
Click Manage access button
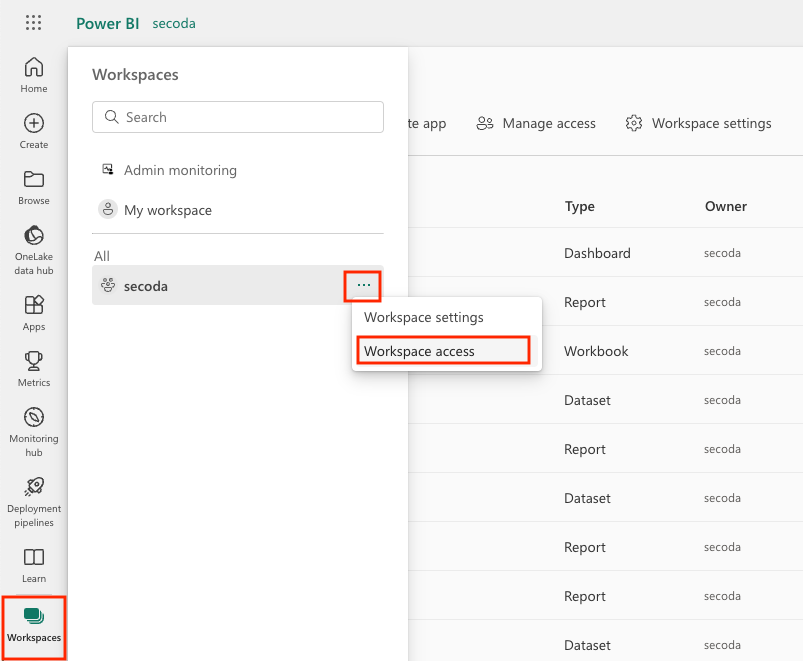(536, 124)
